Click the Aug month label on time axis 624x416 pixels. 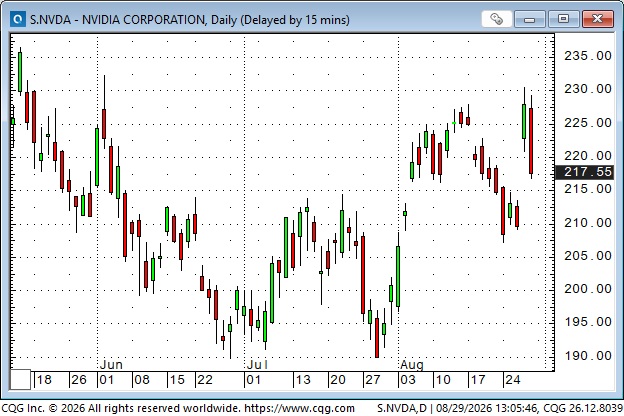[x=412, y=364]
